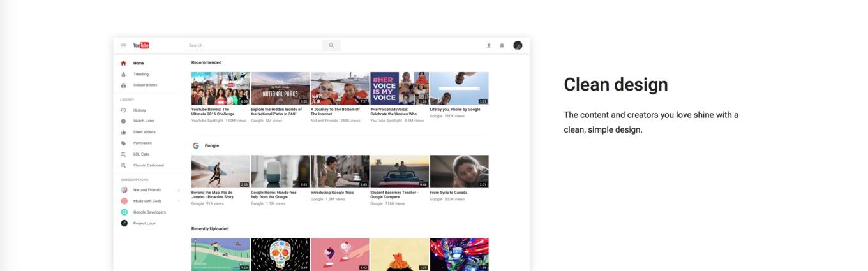868x271 pixels.
Task: Open Her Voice Is My Voice thumbnail
Action: (x=400, y=88)
